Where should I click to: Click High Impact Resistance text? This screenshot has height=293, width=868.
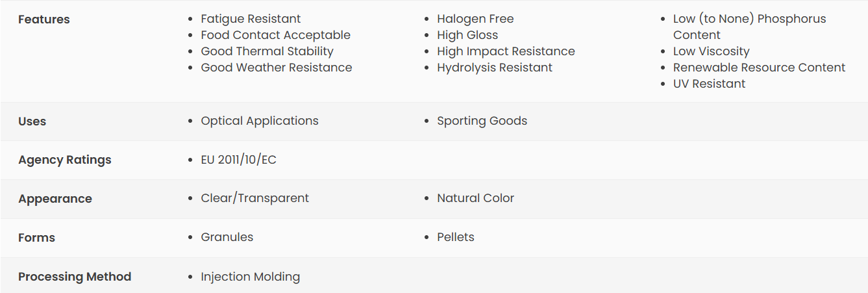pos(506,51)
